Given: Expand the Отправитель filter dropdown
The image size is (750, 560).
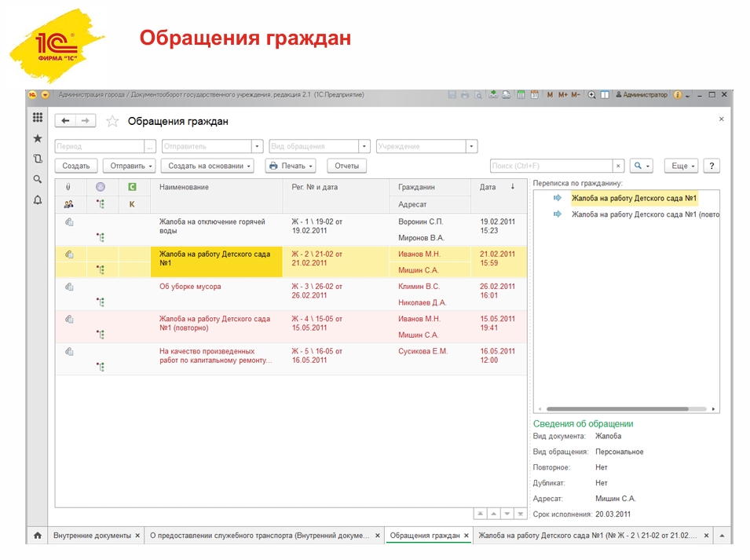Looking at the screenshot, I should 257,146.
